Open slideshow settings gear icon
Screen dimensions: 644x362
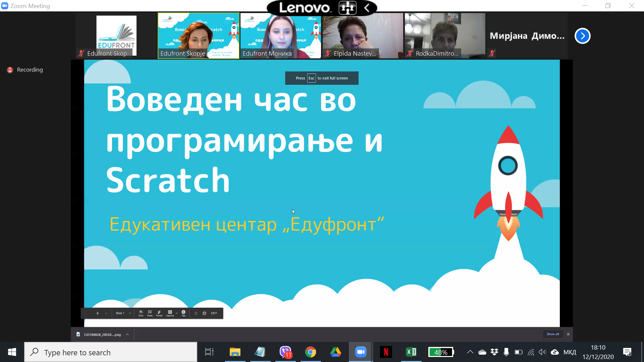204,313
